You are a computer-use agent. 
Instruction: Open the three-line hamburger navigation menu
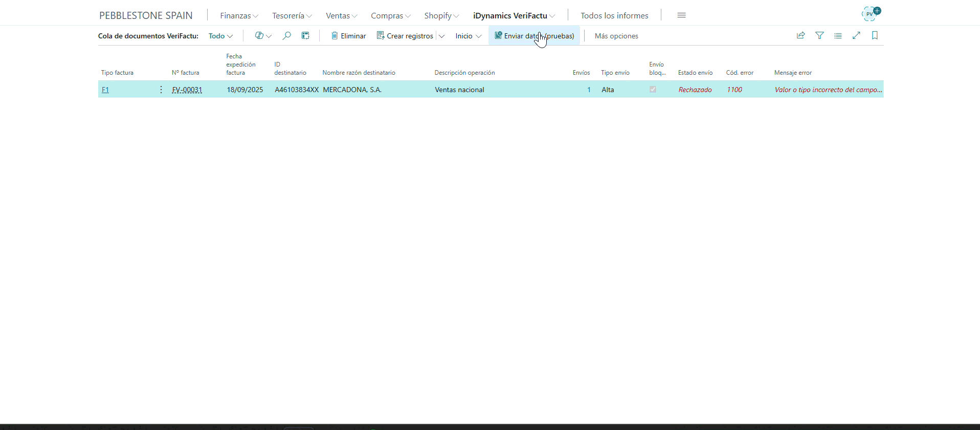click(x=681, y=15)
